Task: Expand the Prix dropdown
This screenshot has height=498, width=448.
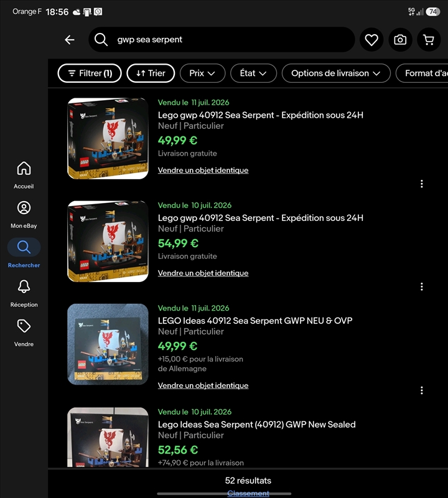Action: pos(203,73)
